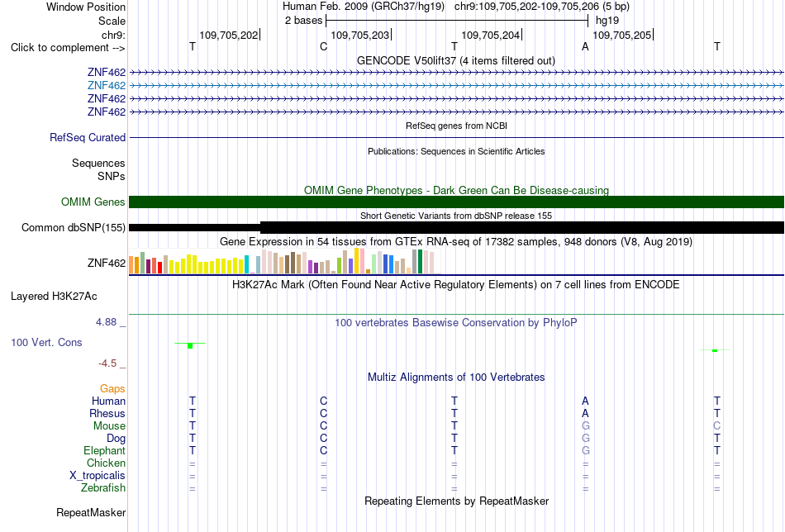This screenshot has height=532, width=785.
Task: Click the chr9:109,705,202-109,705,206 (5 bp) position text
Action: [542, 7]
